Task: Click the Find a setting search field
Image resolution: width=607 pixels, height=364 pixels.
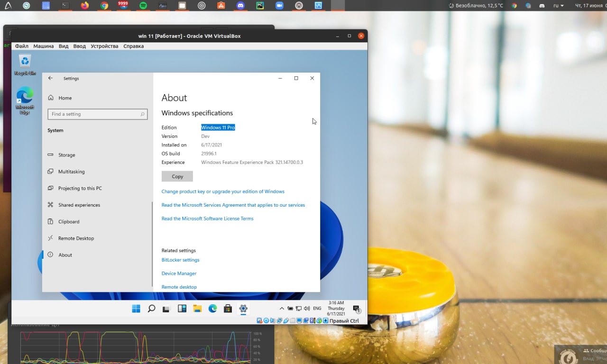Action: pyautogui.click(x=98, y=114)
